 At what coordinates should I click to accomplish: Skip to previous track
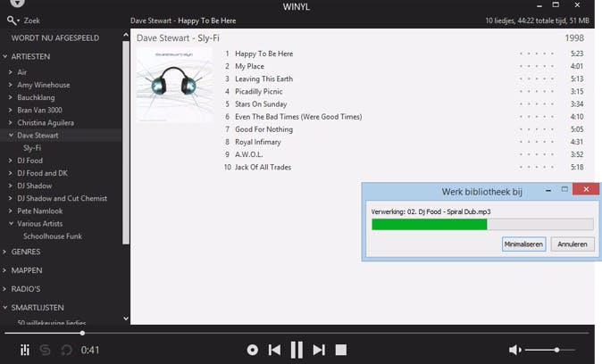click(x=274, y=350)
